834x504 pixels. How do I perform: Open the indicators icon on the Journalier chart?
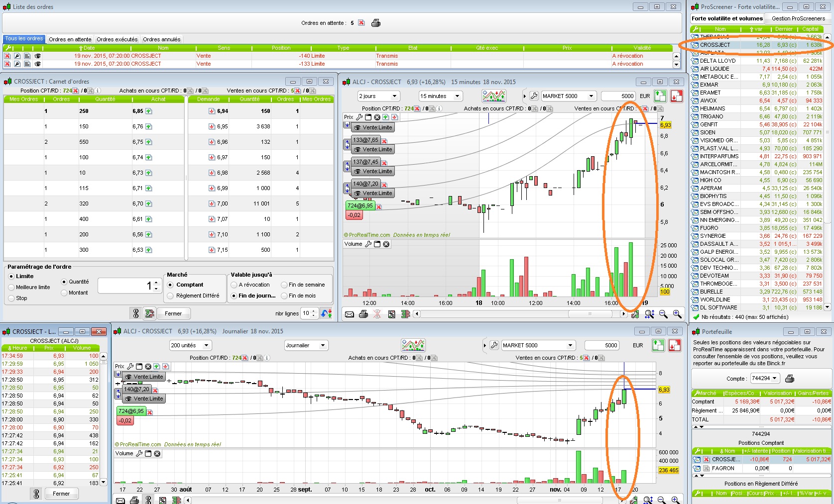pyautogui.click(x=413, y=345)
